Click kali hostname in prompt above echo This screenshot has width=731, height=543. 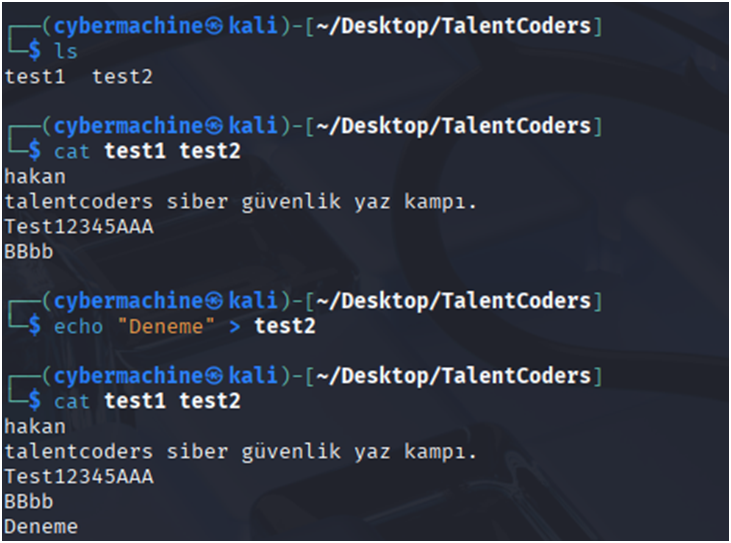click(x=253, y=301)
